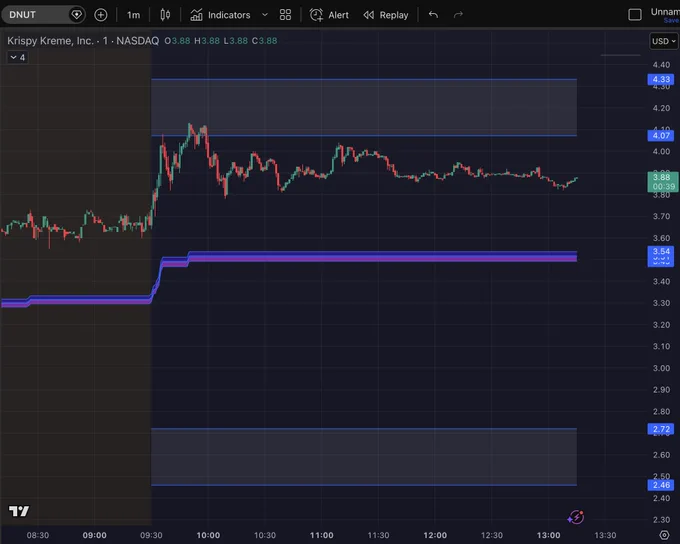Click the alert clock icon
The width and height of the screenshot is (680, 544).
[316, 15]
